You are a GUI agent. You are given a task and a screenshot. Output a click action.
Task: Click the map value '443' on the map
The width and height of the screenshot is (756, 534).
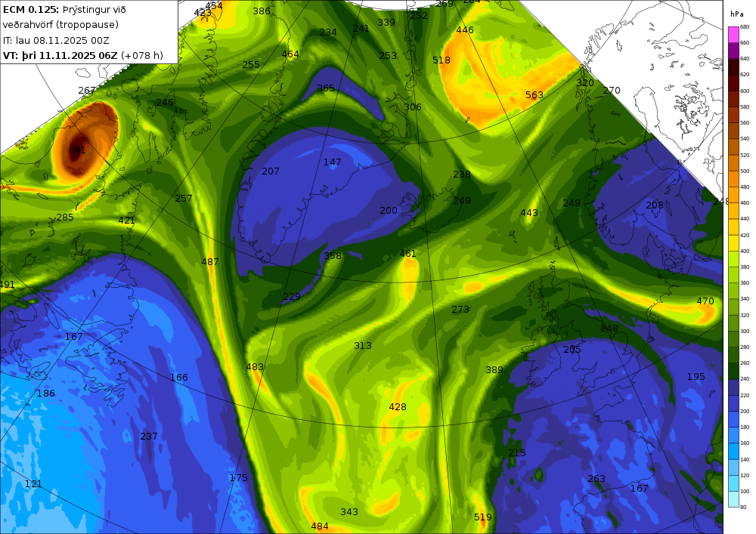[x=529, y=213]
